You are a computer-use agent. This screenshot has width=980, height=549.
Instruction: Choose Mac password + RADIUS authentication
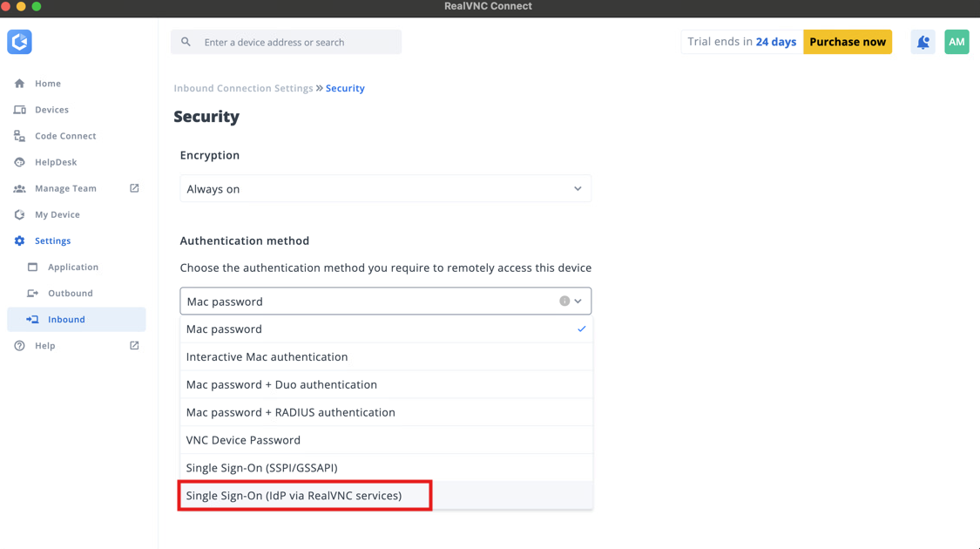tap(386, 412)
